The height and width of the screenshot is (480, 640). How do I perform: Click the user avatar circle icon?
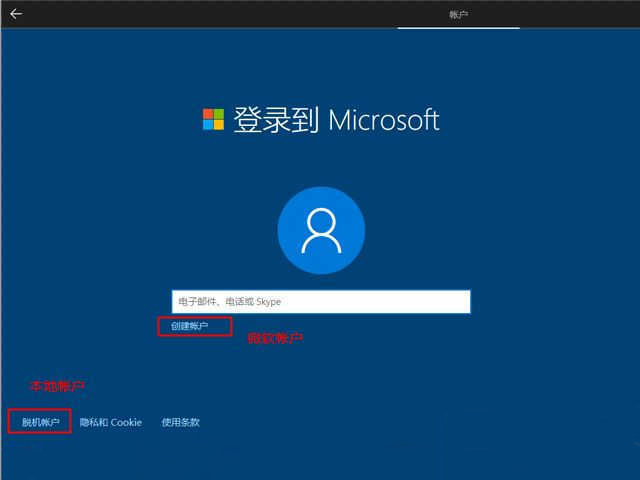click(321, 230)
